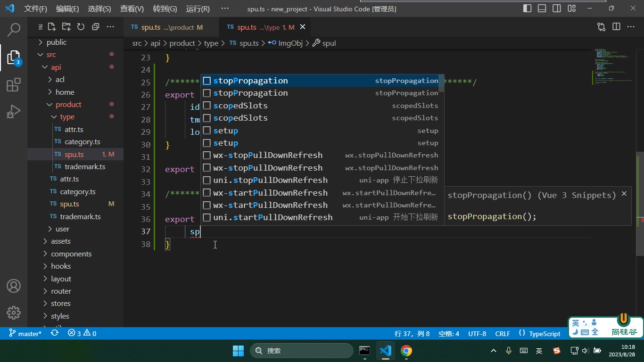The height and width of the screenshot is (362, 644).
Task: Create a new file in Explorer
Action: point(52,27)
